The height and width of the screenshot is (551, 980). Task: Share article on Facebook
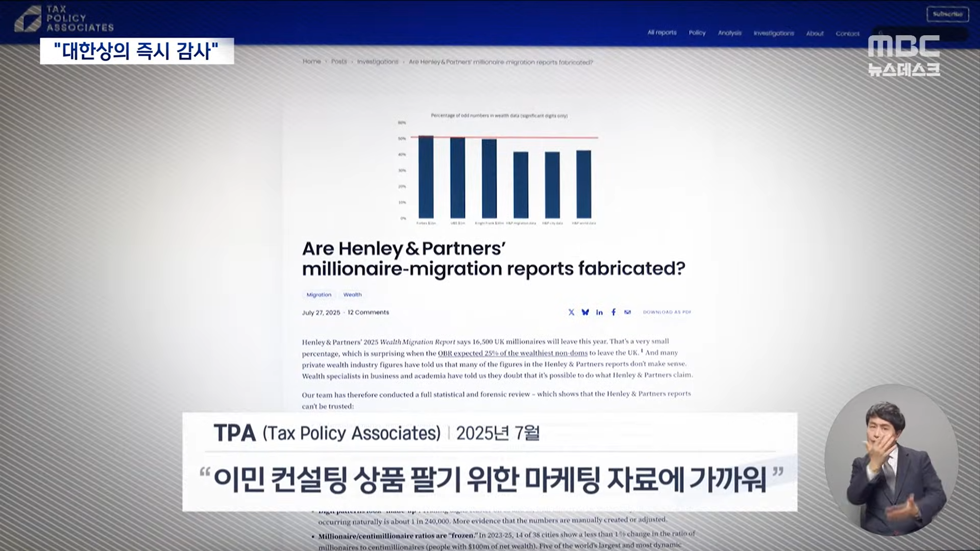[614, 312]
